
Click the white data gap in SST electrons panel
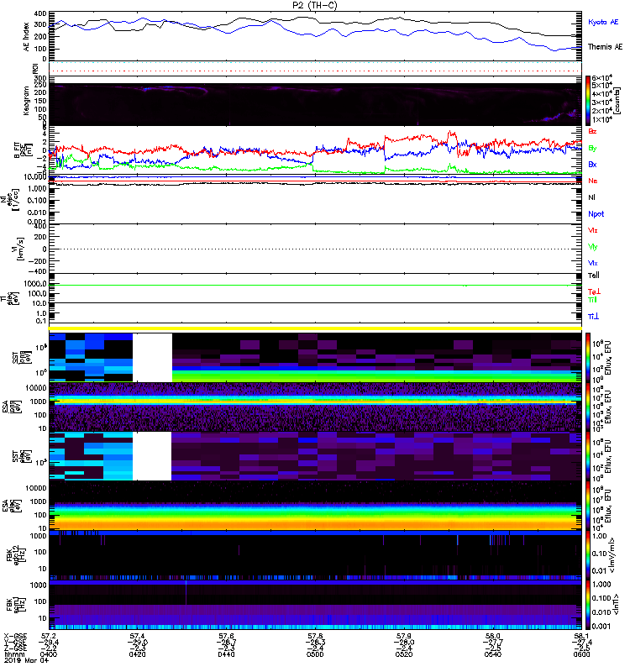152,456
